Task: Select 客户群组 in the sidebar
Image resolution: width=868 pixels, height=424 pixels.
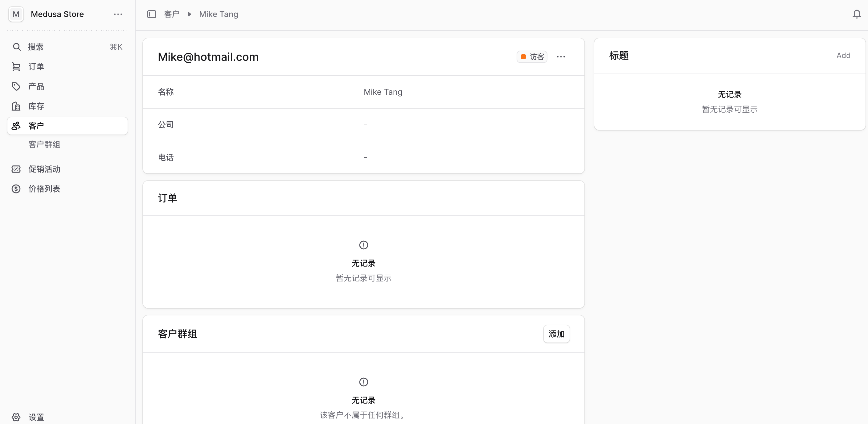Action: click(44, 144)
